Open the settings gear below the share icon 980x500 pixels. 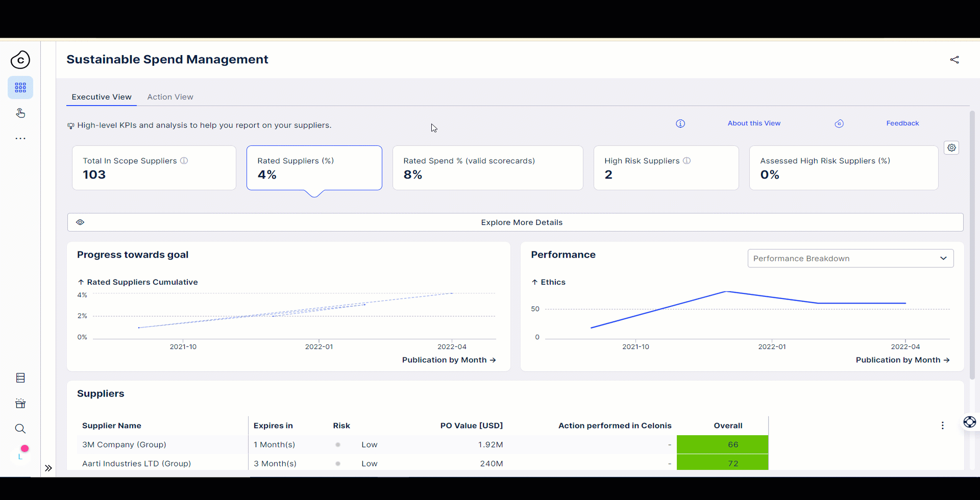(951, 147)
